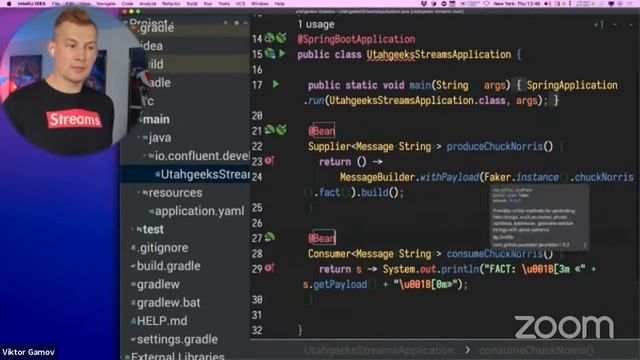This screenshot has height=360, width=640.
Task: Expand the folded main method body
Action: pyautogui.click(x=518, y=85)
